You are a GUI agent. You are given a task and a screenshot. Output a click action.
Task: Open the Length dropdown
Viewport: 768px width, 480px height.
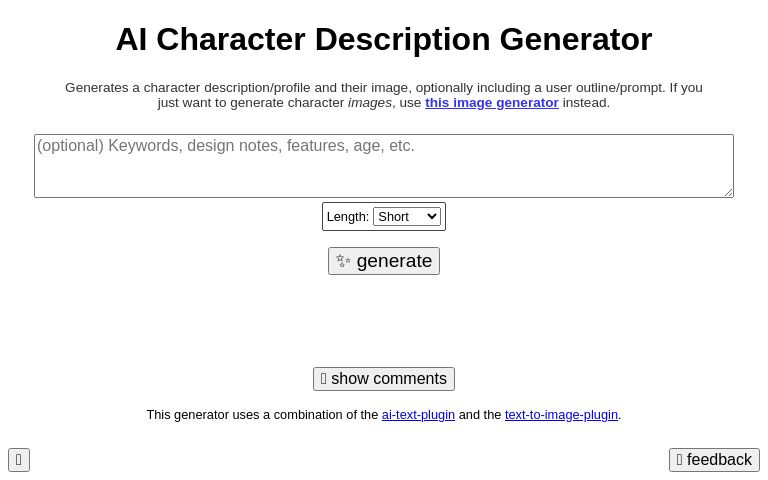(407, 217)
